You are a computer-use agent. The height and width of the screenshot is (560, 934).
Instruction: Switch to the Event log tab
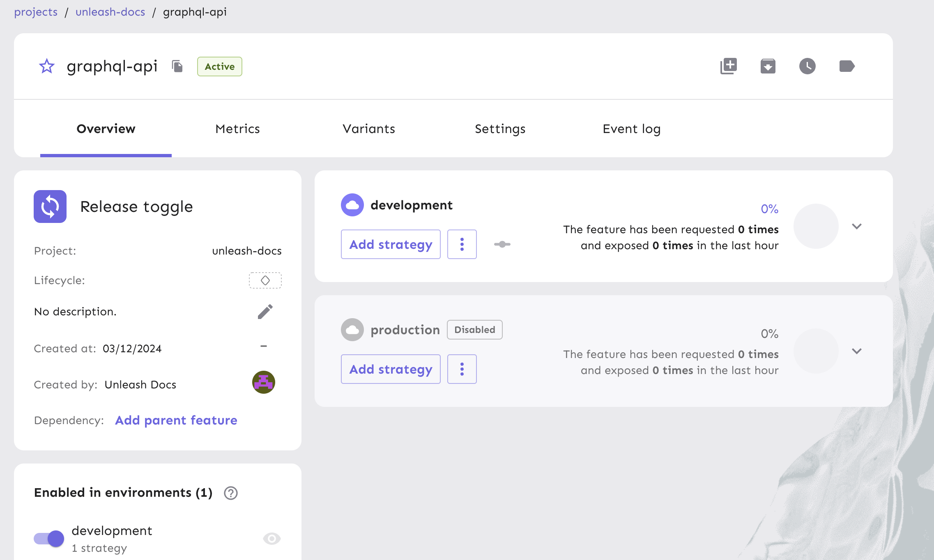(631, 129)
